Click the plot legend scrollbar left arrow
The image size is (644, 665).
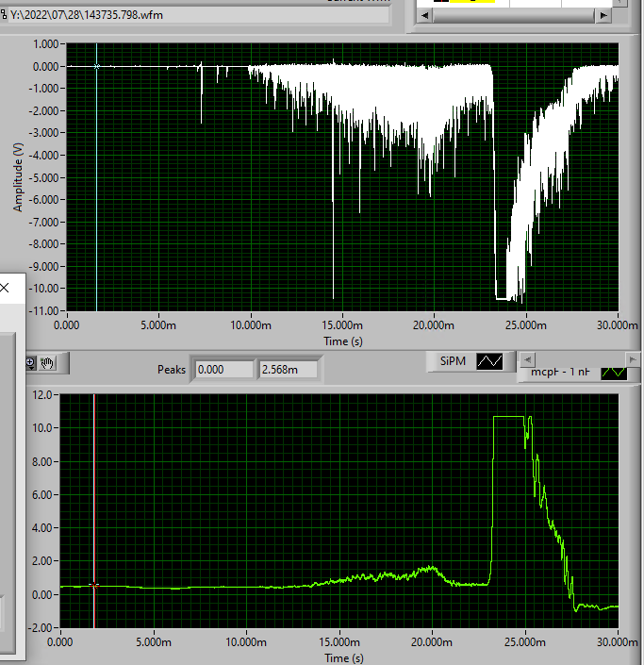(527, 359)
